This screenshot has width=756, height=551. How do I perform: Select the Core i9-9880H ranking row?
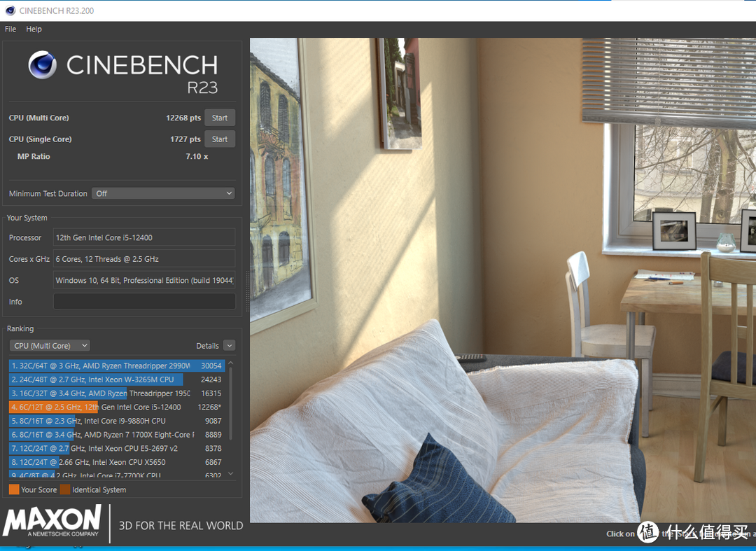tap(116, 421)
